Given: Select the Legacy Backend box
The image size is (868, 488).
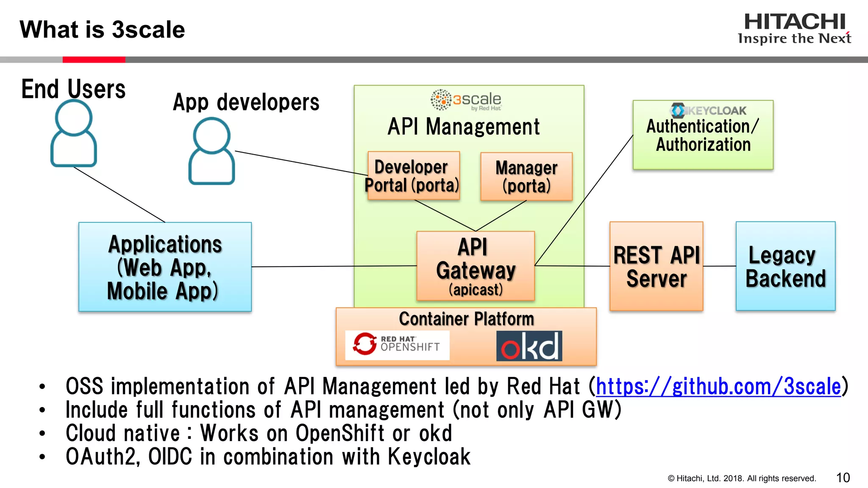Looking at the screenshot, I should tap(786, 266).
